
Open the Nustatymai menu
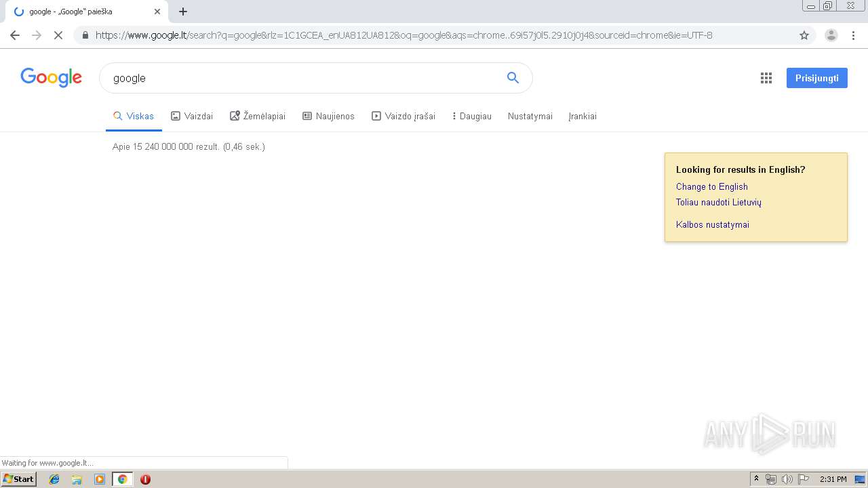530,116
